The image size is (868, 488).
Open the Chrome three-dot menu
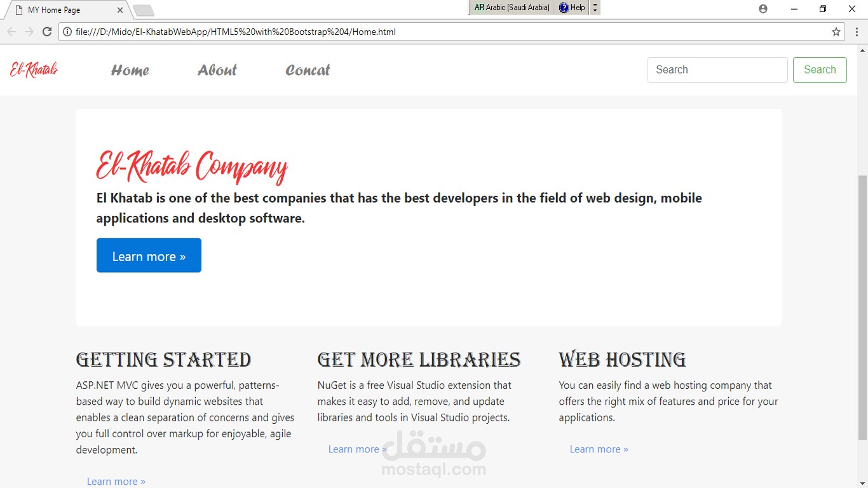pos(857,32)
